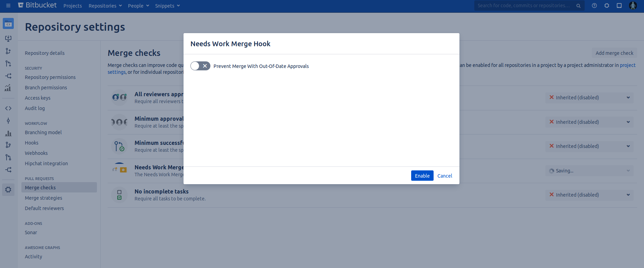
Task: Cancel the Needs Work Merge Hook dialog
Action: (445, 176)
